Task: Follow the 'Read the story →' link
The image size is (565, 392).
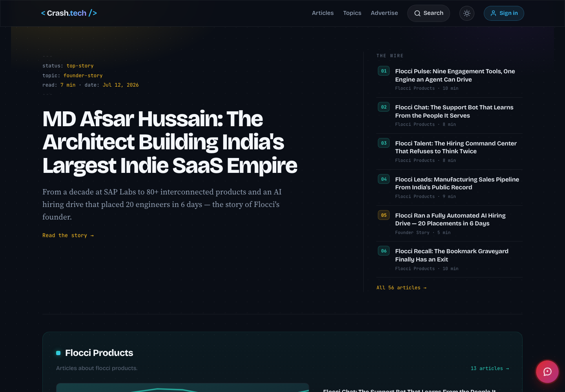Action: 68,236
